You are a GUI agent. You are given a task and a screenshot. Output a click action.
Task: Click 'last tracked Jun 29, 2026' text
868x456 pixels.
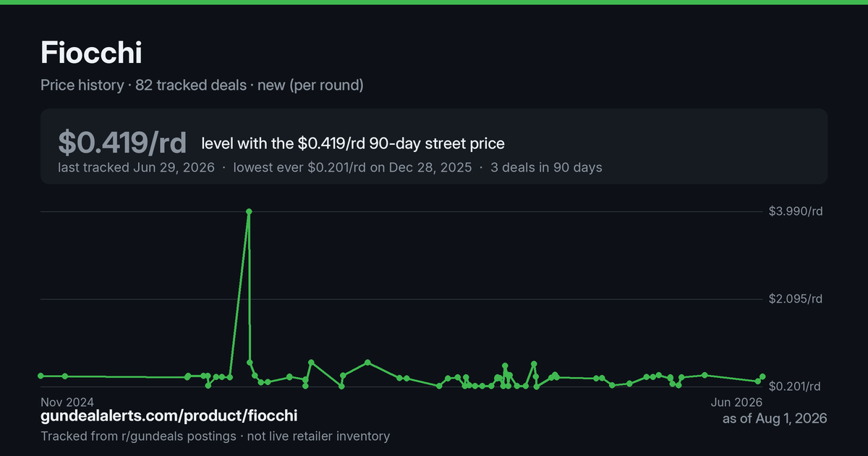click(136, 167)
